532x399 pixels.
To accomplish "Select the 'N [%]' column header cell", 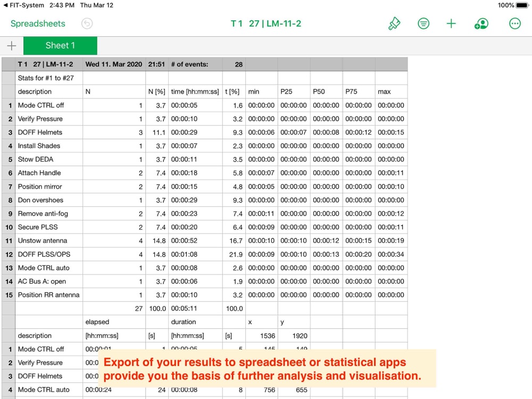I will (x=157, y=92).
